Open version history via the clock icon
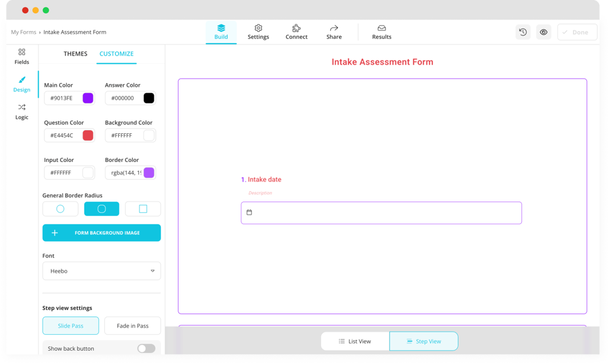 coord(523,32)
